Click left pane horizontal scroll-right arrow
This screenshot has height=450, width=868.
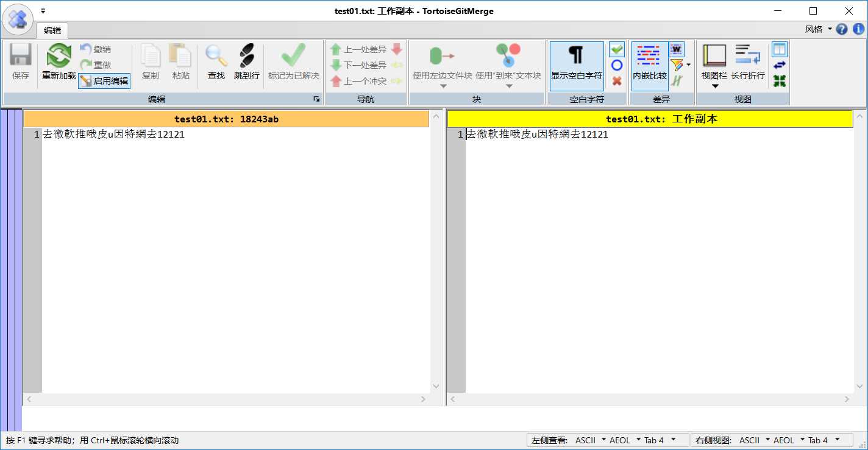(424, 399)
